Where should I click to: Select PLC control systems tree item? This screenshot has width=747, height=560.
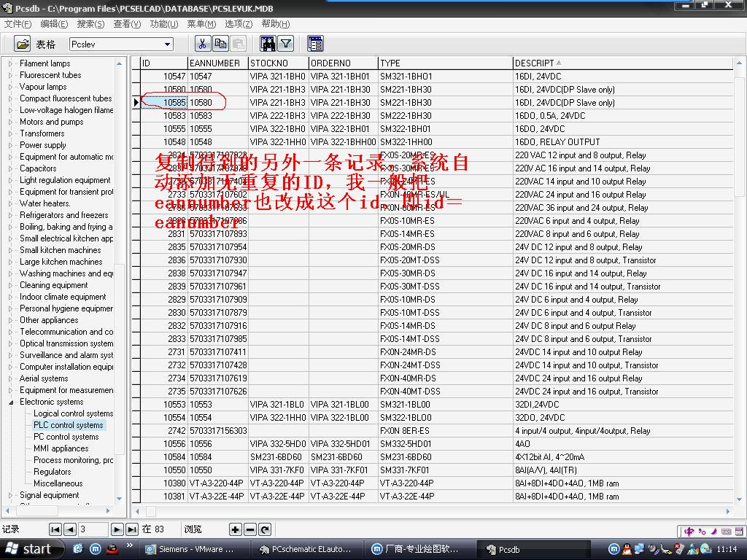point(68,425)
